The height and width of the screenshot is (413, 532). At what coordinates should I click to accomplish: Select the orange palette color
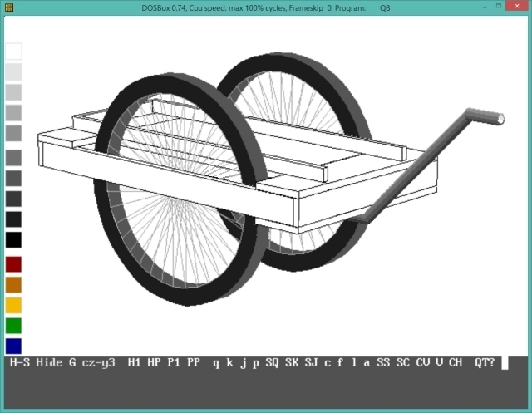tap(13, 285)
